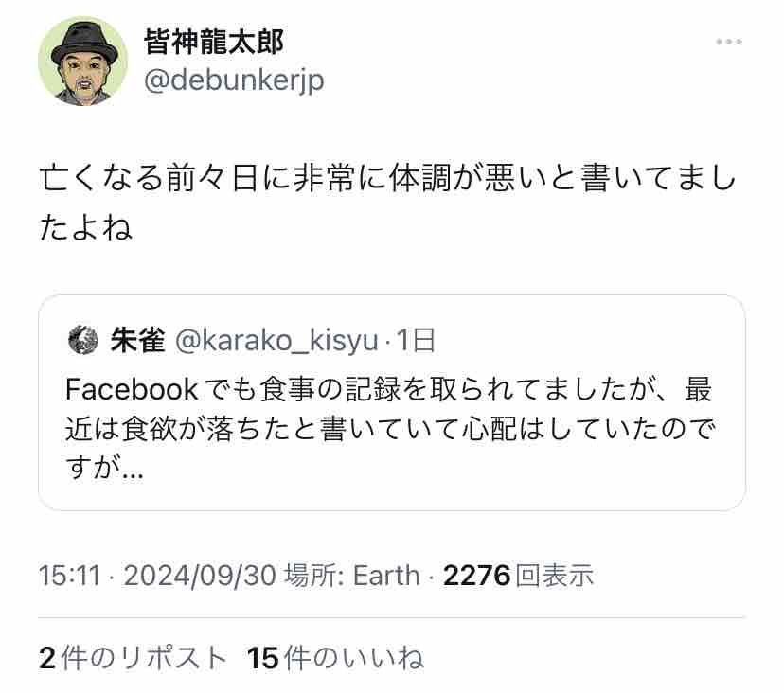
Task: Open 朱雀's name in the quoted post
Action: 137,341
